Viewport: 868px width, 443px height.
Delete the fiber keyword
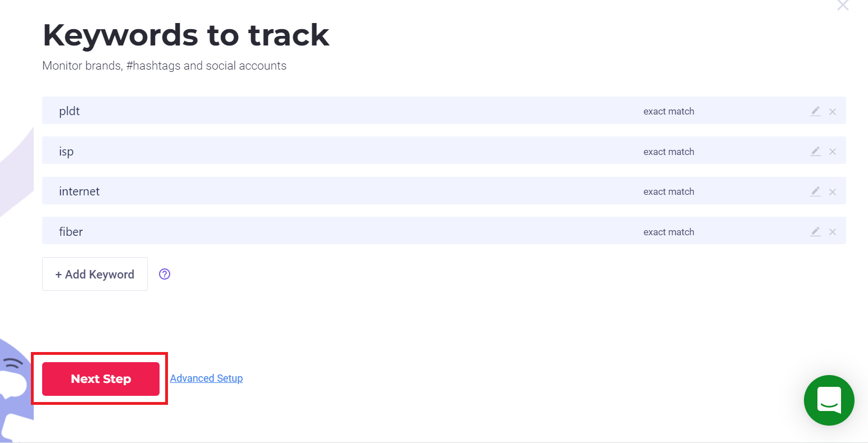click(x=833, y=232)
